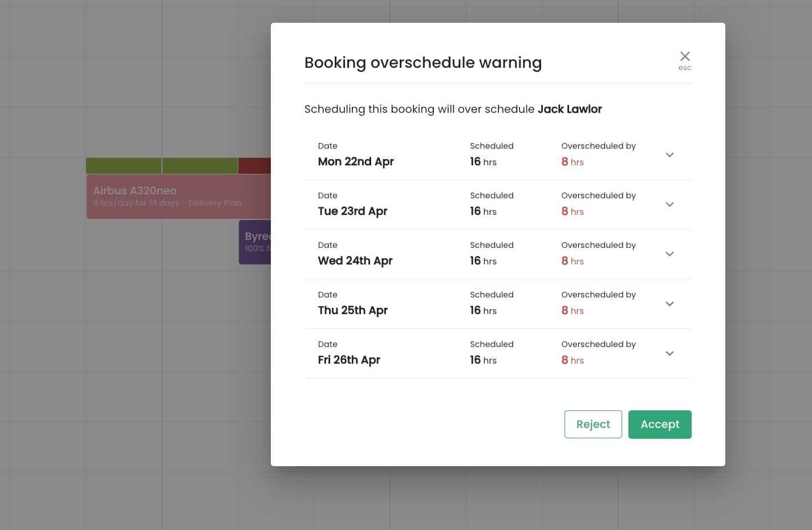Click the green capacity bar segment

pyautogui.click(x=160, y=165)
